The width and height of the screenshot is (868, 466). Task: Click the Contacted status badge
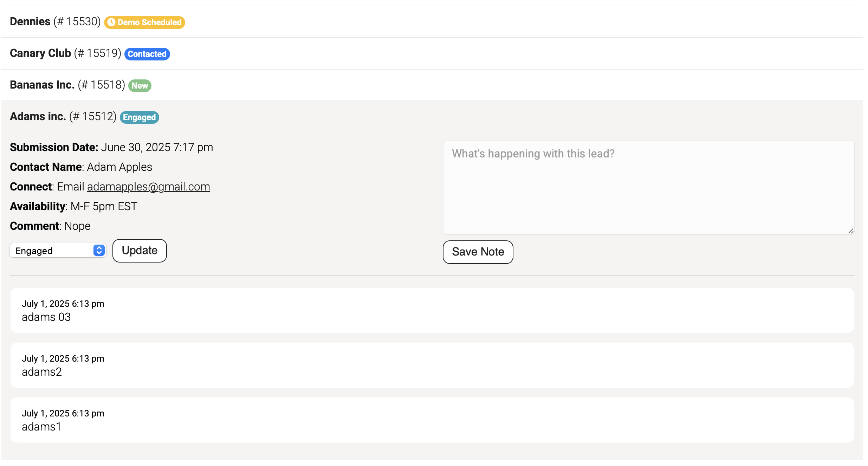[x=147, y=54]
